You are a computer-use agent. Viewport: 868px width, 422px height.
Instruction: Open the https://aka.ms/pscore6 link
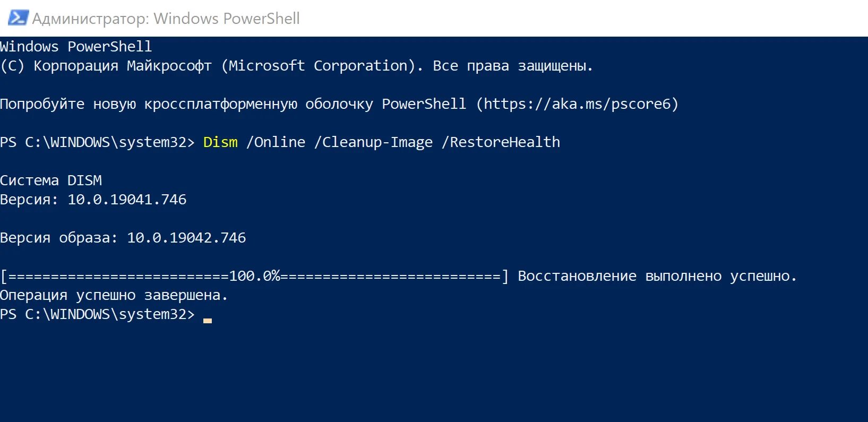pyautogui.click(x=578, y=104)
